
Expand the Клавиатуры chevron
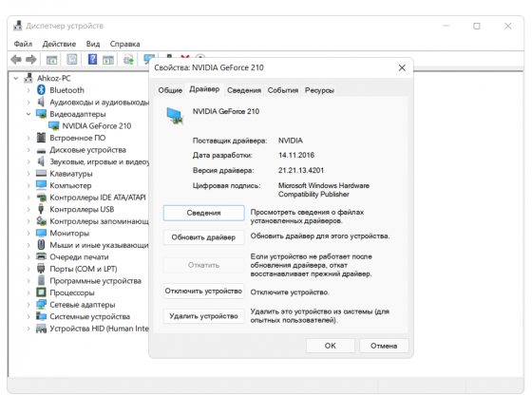click(x=28, y=174)
